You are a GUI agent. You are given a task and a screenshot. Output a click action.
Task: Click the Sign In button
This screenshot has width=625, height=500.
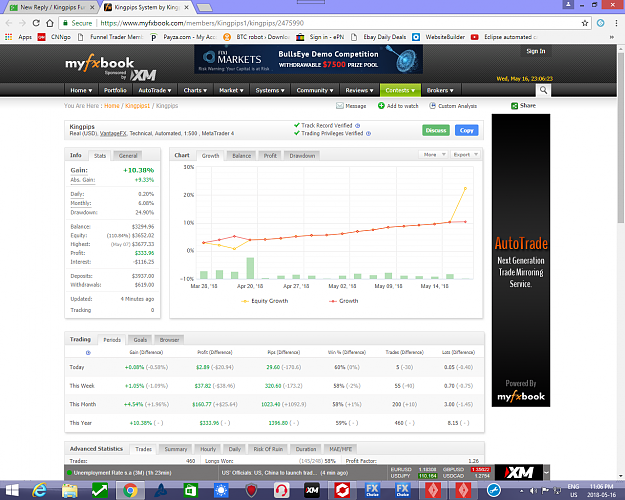coord(536,51)
